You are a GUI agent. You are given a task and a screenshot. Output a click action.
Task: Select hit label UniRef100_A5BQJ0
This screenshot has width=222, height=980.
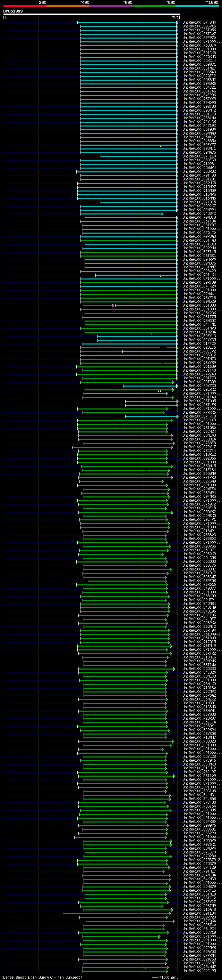199,45
